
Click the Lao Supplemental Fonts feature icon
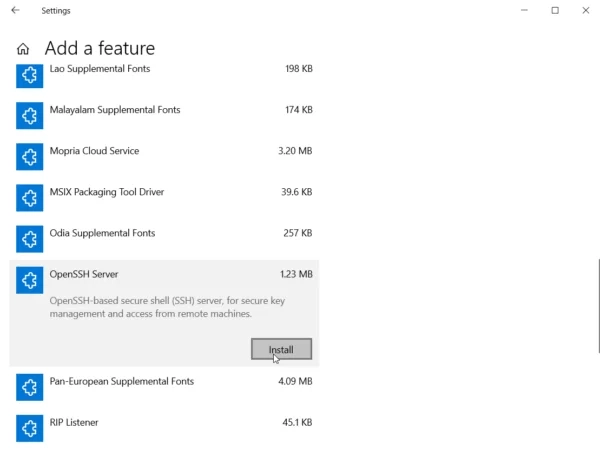pyautogui.click(x=29, y=74)
